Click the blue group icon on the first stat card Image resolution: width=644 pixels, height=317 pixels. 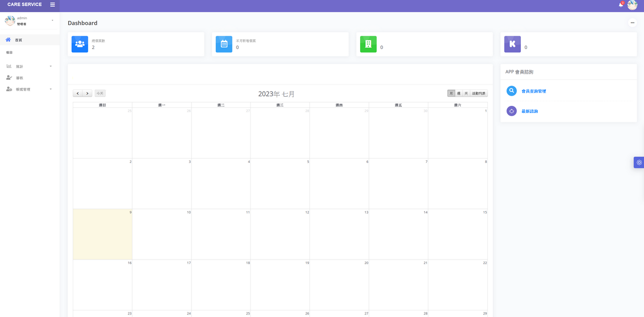pyautogui.click(x=80, y=44)
